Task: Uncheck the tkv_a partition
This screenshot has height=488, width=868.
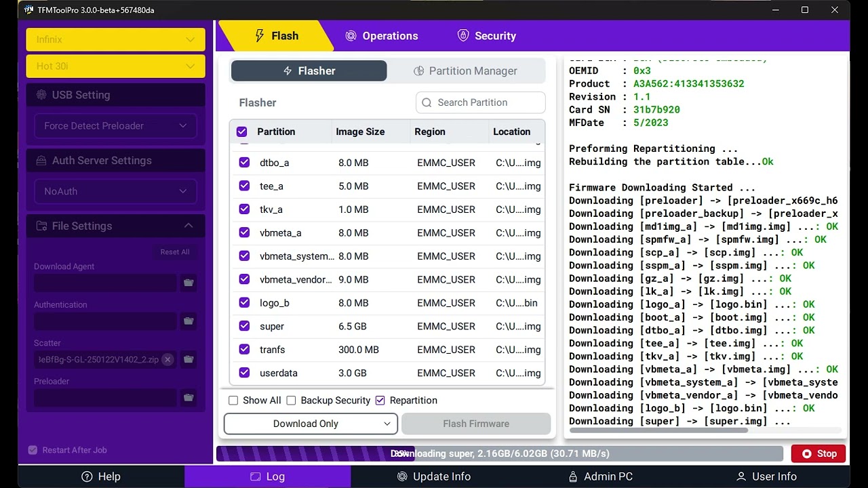Action: coord(244,209)
